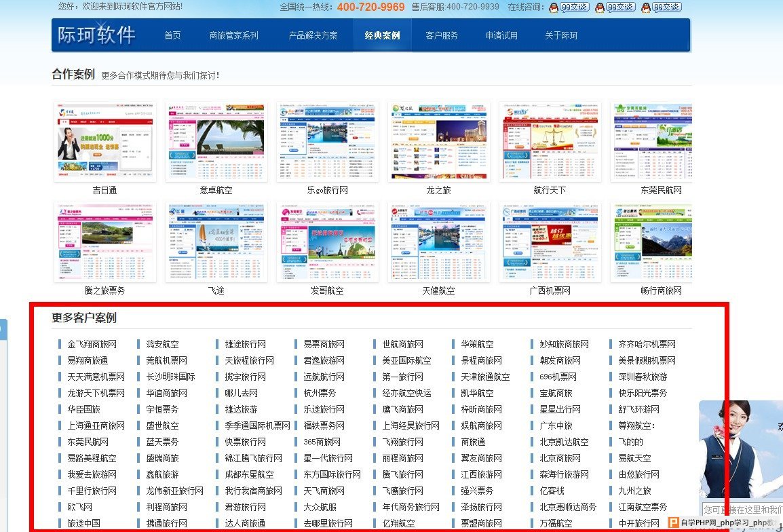Click the 吉日通 caption link
Image resolution: width=783 pixels, height=532 pixels.
[x=105, y=190]
